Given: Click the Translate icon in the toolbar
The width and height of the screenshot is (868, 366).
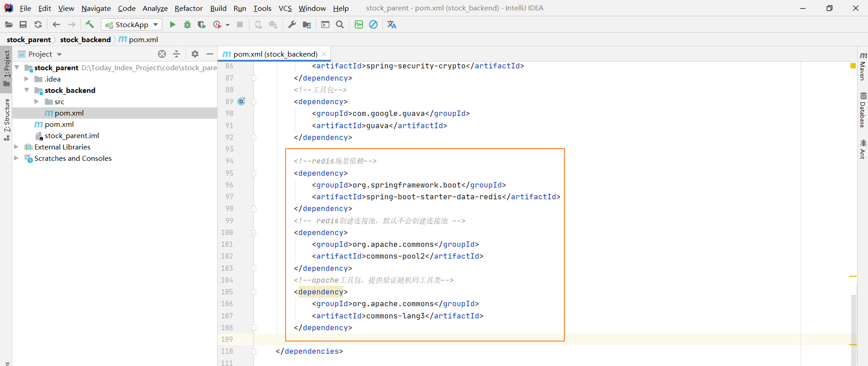Looking at the screenshot, I should 392,24.
